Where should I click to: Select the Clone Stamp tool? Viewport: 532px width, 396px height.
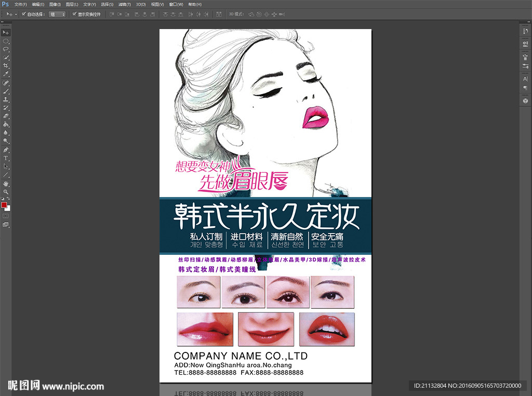tap(6, 100)
